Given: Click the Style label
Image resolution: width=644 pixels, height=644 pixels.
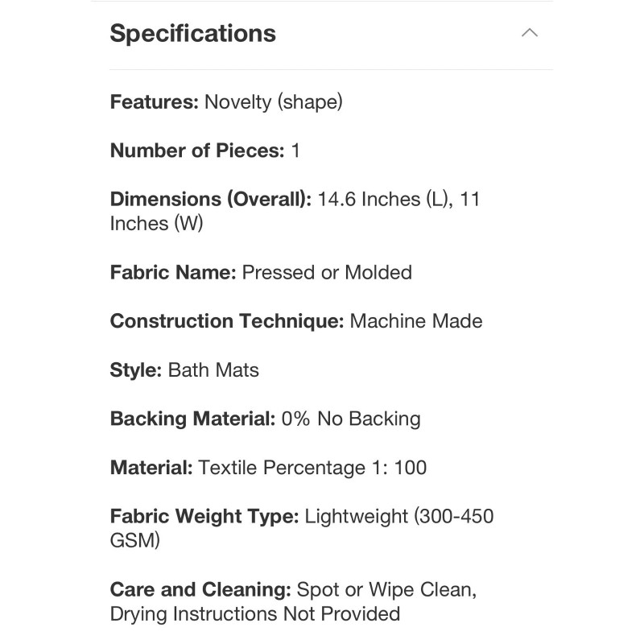Looking at the screenshot, I should (x=135, y=369).
